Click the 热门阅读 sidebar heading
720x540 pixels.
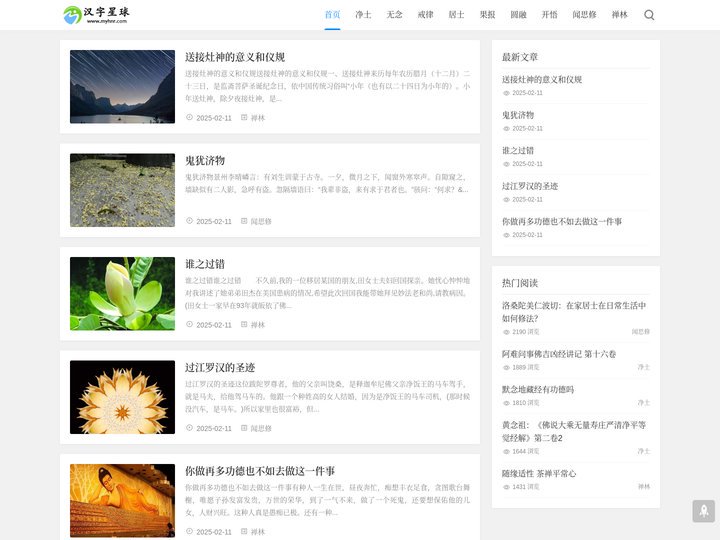click(x=520, y=283)
